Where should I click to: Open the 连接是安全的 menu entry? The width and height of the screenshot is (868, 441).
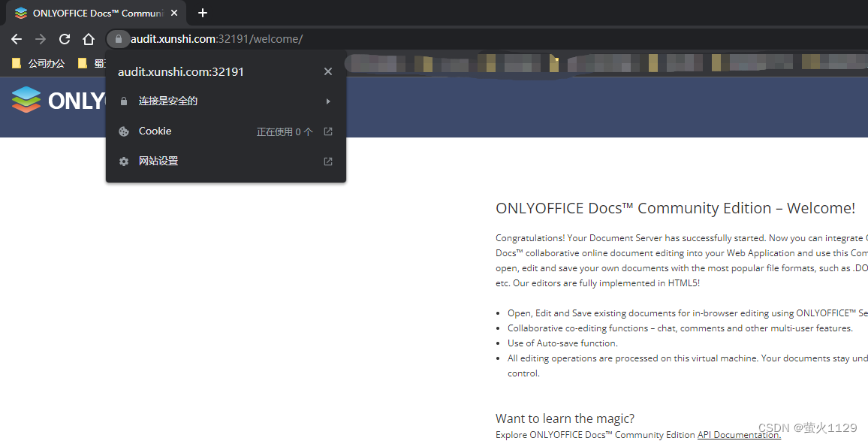pos(226,101)
